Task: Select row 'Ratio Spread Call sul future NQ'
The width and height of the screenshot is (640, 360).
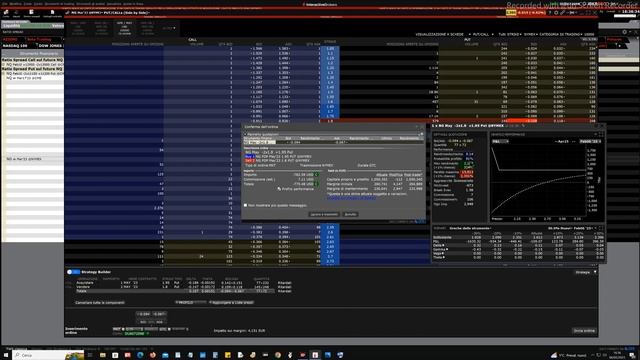Action: coord(32,60)
